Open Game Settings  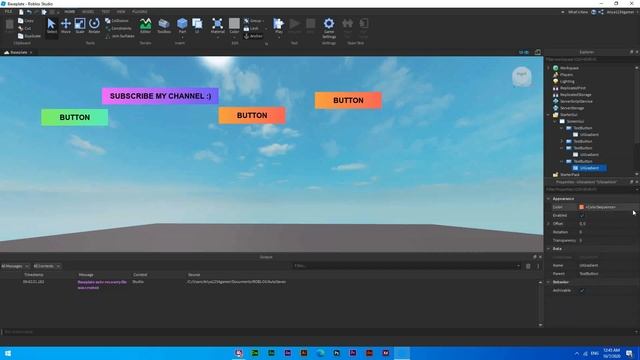click(329, 28)
